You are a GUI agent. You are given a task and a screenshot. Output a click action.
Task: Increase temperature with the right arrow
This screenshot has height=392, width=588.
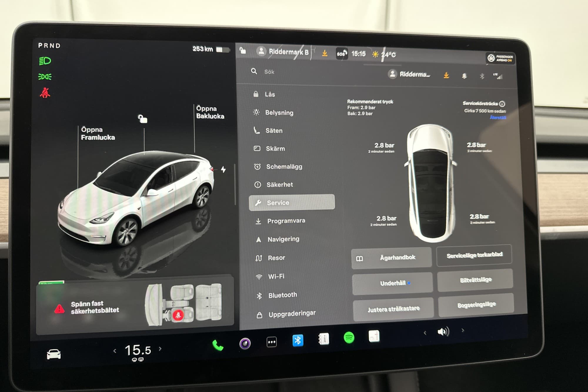(x=160, y=349)
